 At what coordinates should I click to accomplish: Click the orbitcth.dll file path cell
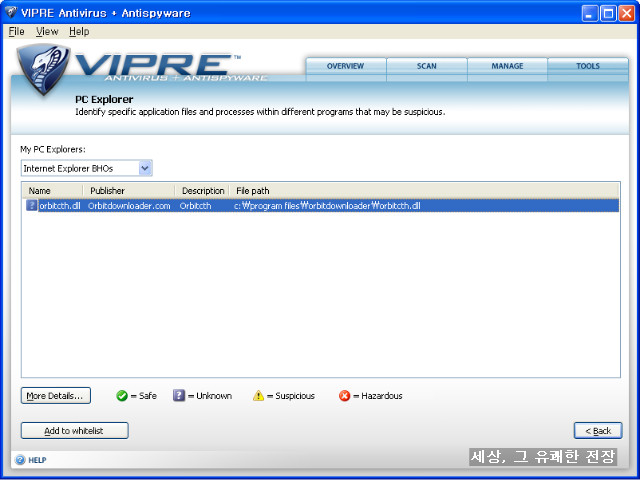click(x=327, y=206)
